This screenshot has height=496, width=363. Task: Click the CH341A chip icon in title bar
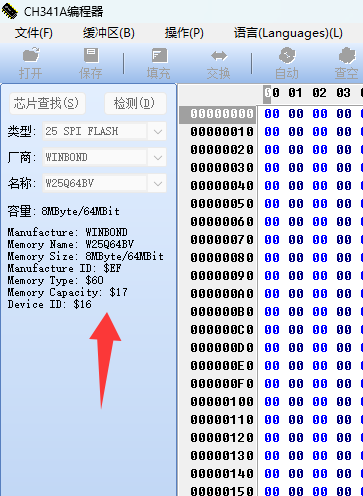9,11
